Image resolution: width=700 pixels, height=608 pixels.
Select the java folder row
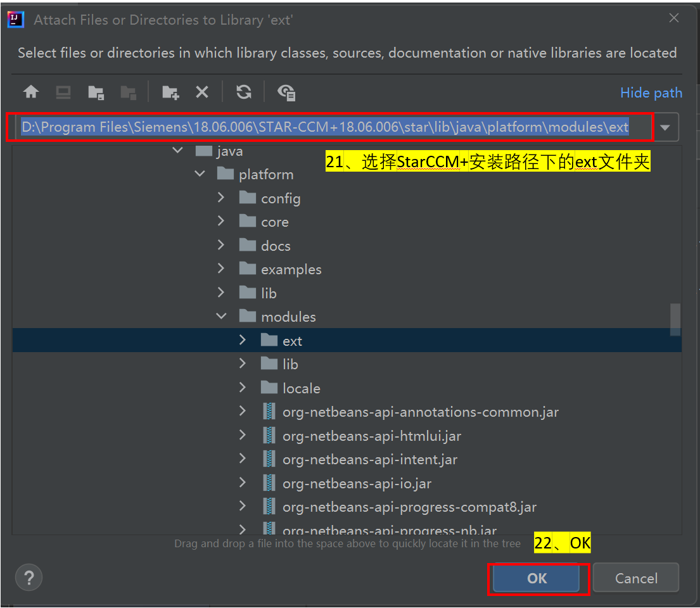coord(347,151)
